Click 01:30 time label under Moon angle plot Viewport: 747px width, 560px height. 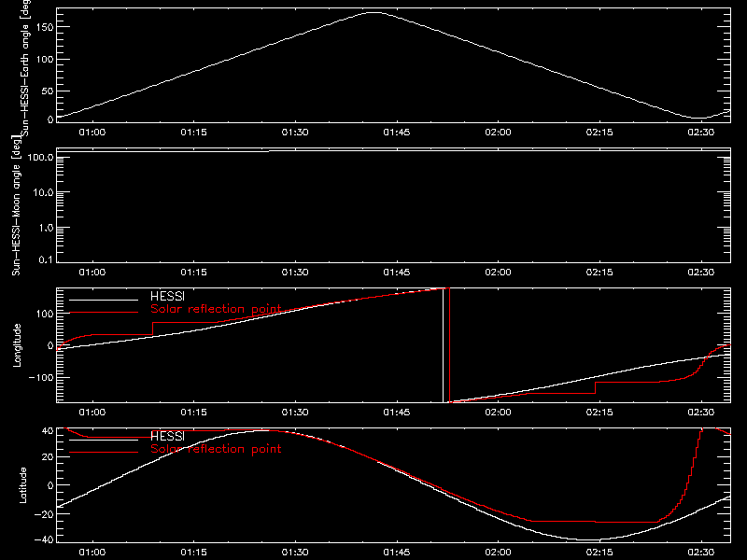click(295, 273)
